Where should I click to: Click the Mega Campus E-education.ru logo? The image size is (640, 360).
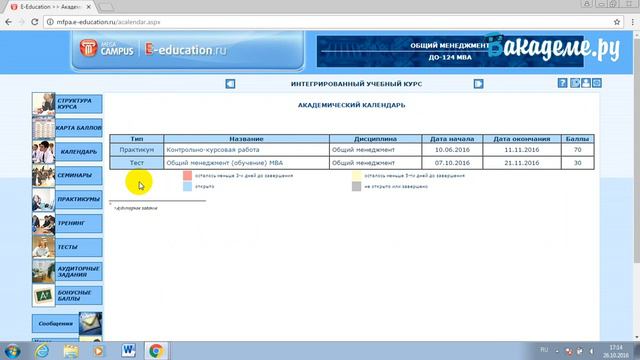coord(153,49)
